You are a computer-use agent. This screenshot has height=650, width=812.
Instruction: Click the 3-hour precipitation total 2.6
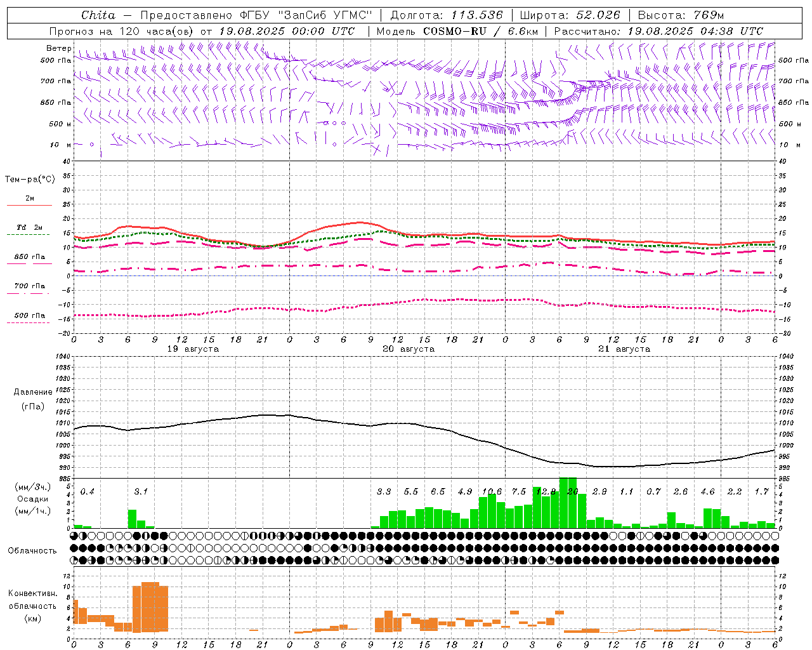click(681, 492)
